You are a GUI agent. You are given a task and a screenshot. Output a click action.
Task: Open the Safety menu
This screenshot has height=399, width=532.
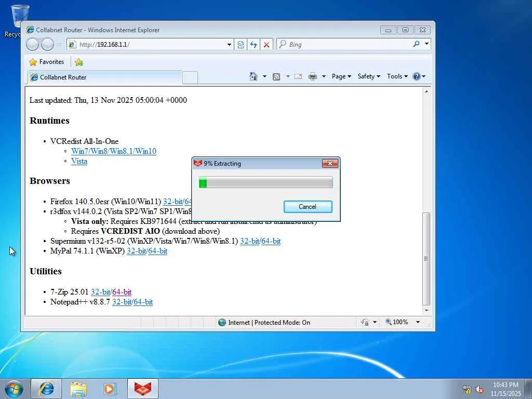click(369, 76)
